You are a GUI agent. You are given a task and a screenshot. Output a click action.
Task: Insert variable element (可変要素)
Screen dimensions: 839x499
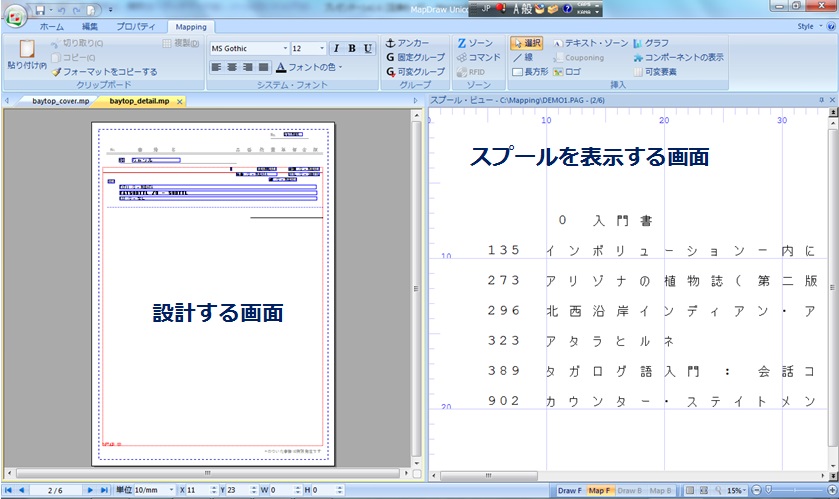655,72
